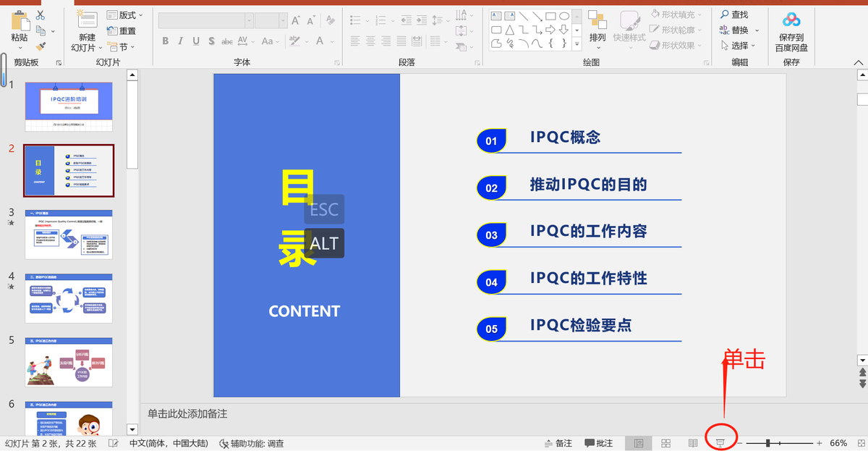868x451 pixels.
Task: Click the 66% zoom level
Action: (x=838, y=443)
